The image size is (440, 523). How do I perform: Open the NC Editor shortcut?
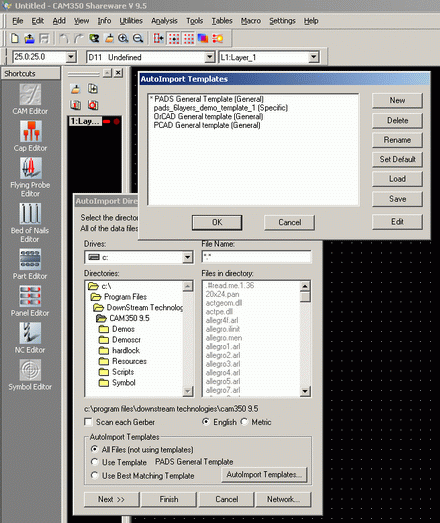30,338
